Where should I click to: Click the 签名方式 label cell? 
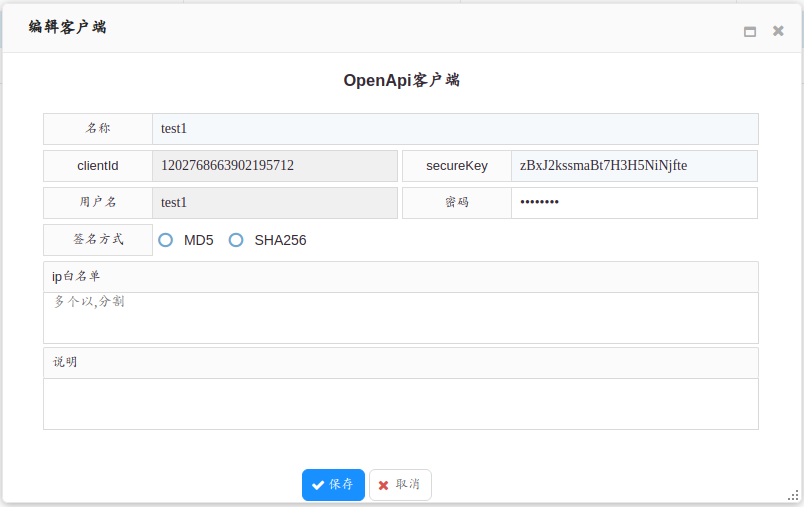[x=98, y=240]
